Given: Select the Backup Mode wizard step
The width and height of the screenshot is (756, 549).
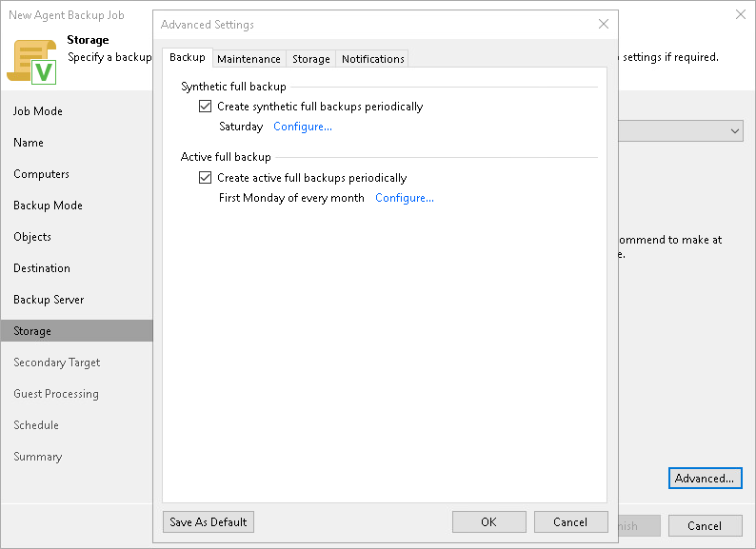Looking at the screenshot, I should [48, 206].
